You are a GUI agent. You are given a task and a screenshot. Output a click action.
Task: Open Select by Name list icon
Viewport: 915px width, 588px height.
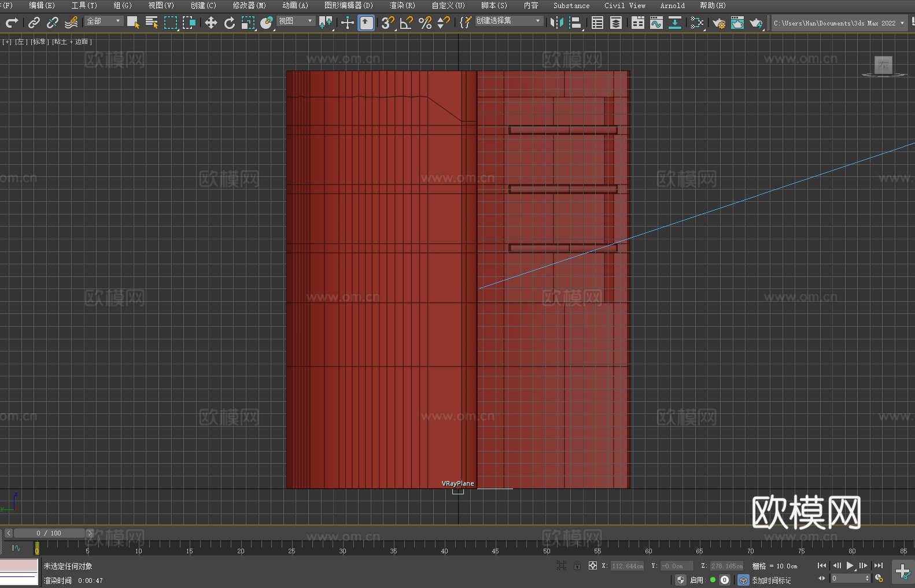(x=152, y=23)
